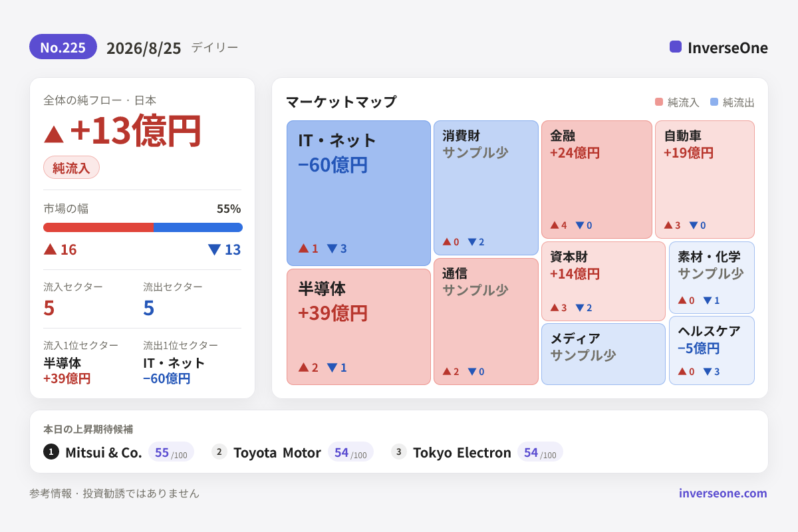Click the number 2 badge beside Toyota Motor
The width and height of the screenshot is (798, 532).
click(219, 452)
